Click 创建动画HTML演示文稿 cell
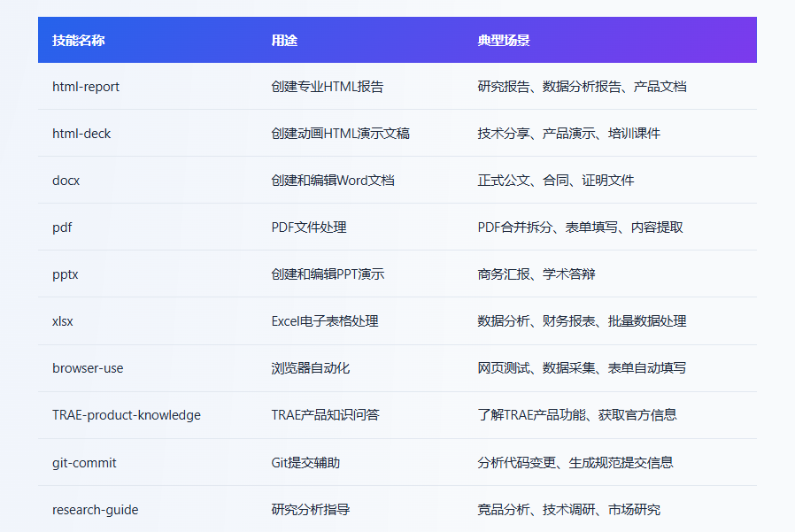Screen dimensions: 795x532 pos(341,134)
